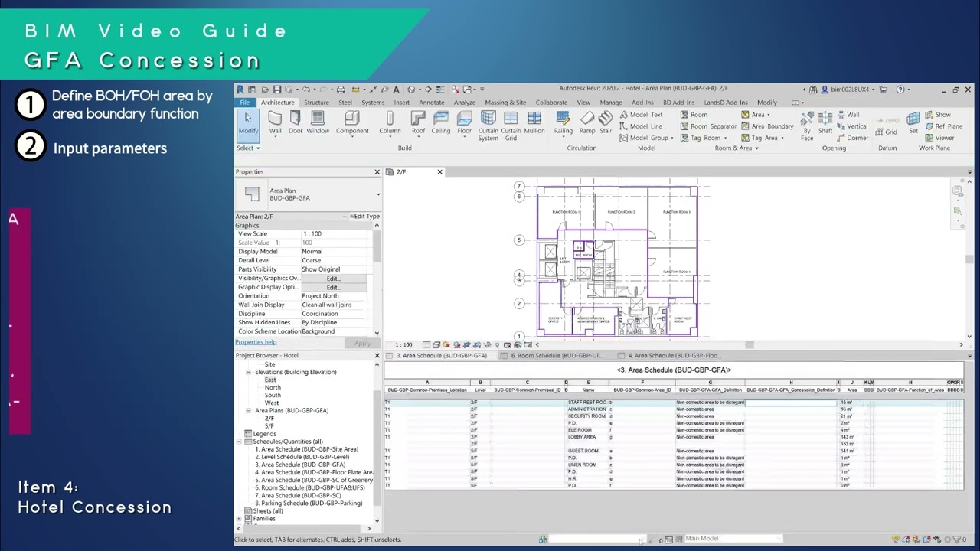This screenshot has height=551, width=980.
Task: Click the Door tool icon
Action: (296, 122)
